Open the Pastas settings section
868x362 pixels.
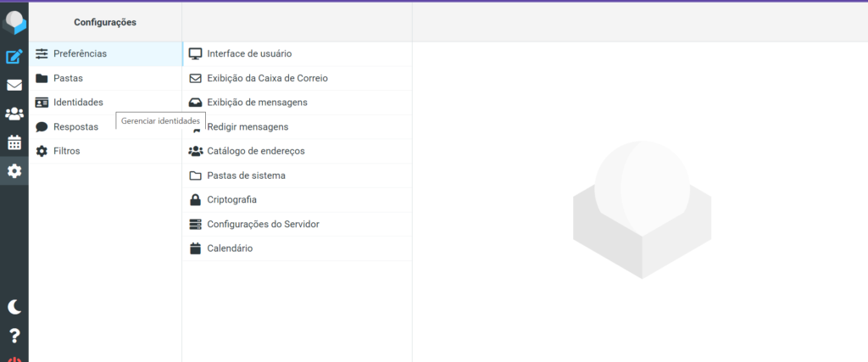[68, 78]
